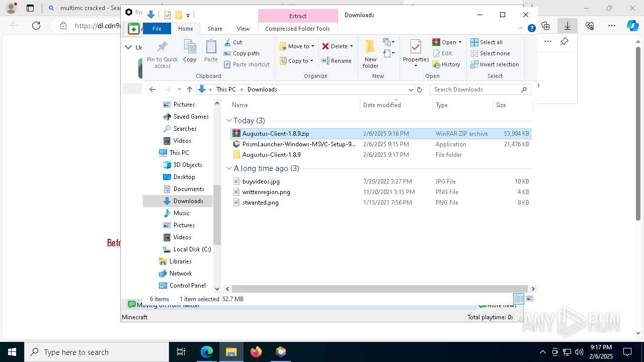Click This PC in address breadcrumb

(225, 89)
